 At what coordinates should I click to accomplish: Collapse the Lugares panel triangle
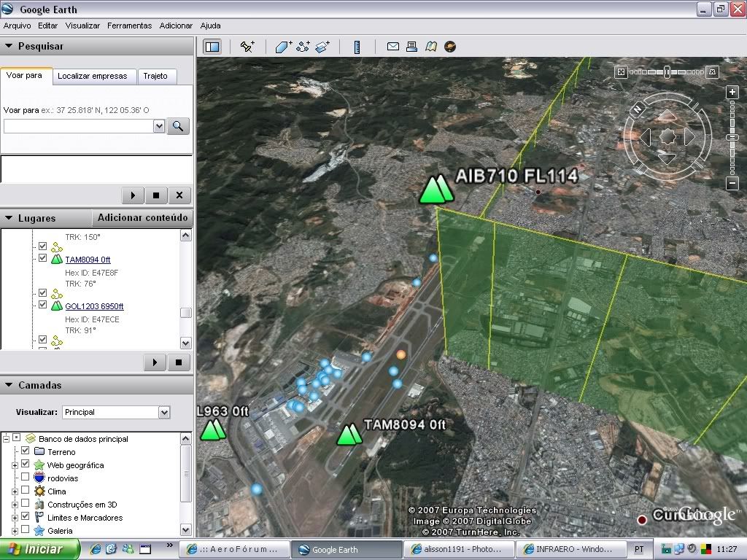coord(9,218)
